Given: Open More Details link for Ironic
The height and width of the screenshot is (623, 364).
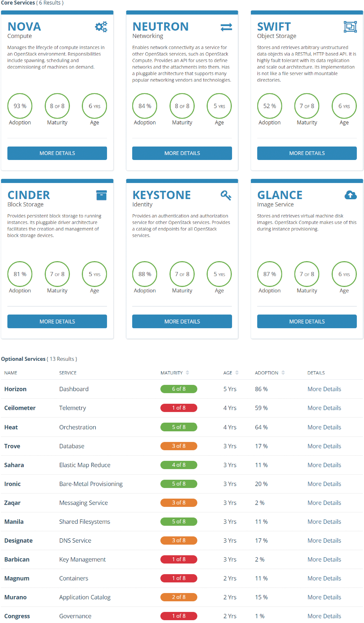Looking at the screenshot, I should [x=324, y=484].
